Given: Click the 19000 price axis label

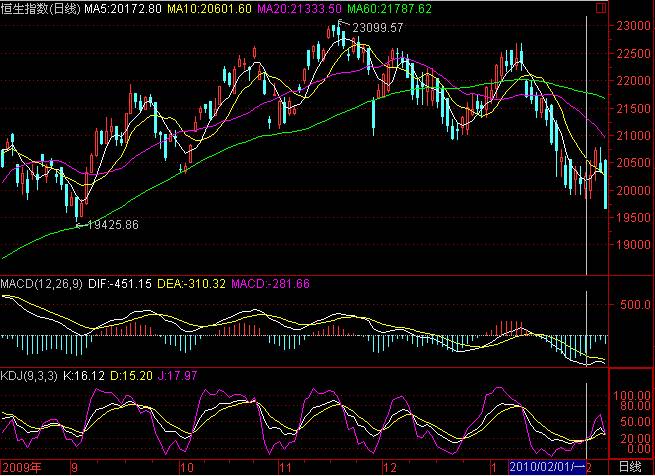Looking at the screenshot, I should (633, 244).
